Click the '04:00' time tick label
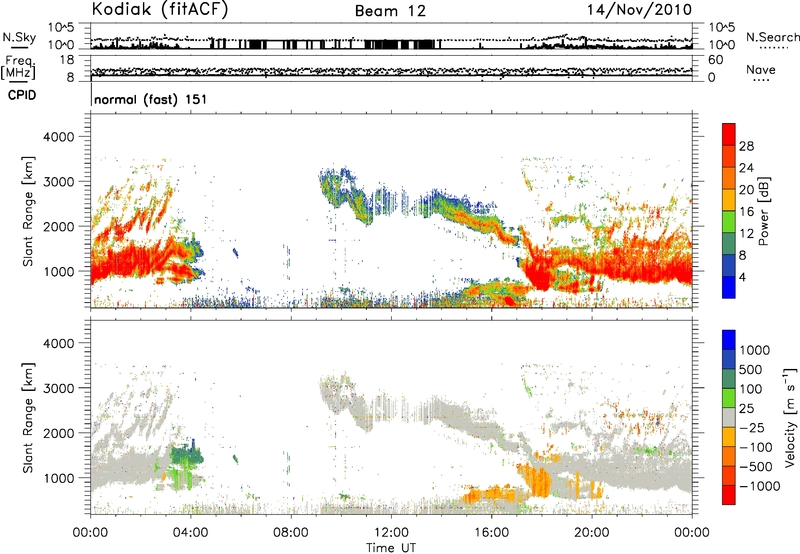Image resolution: width=800 pixels, height=554 pixels. [190, 533]
